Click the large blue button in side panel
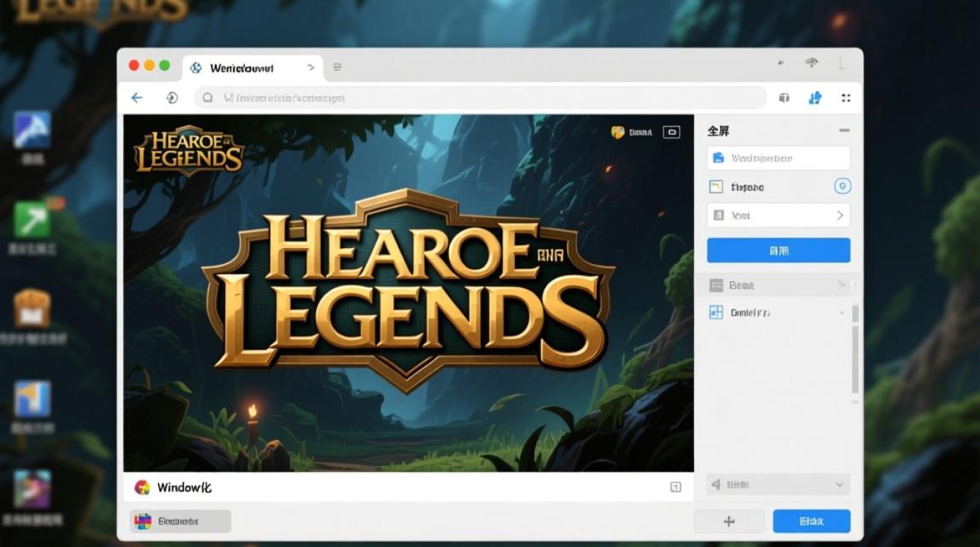 (x=779, y=250)
